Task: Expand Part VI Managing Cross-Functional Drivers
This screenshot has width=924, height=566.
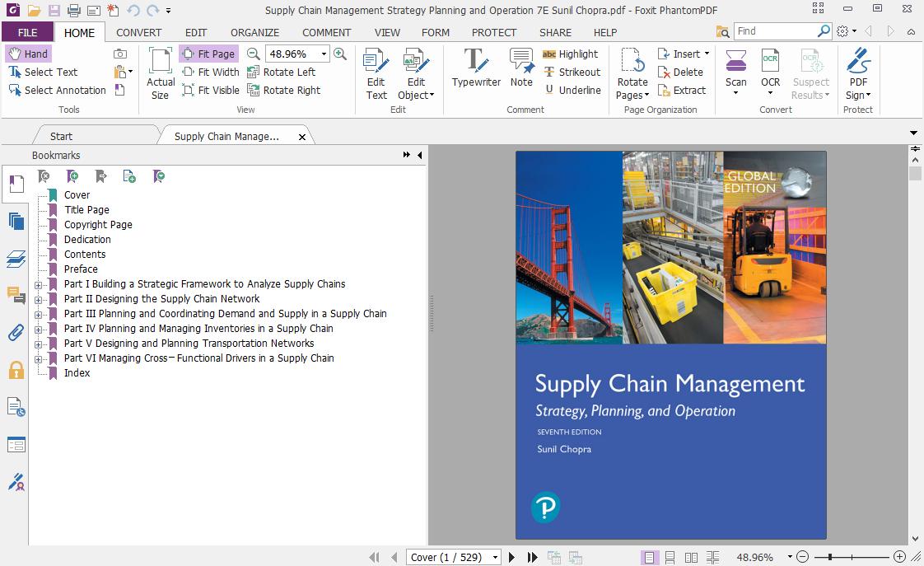Action: pyautogui.click(x=39, y=359)
